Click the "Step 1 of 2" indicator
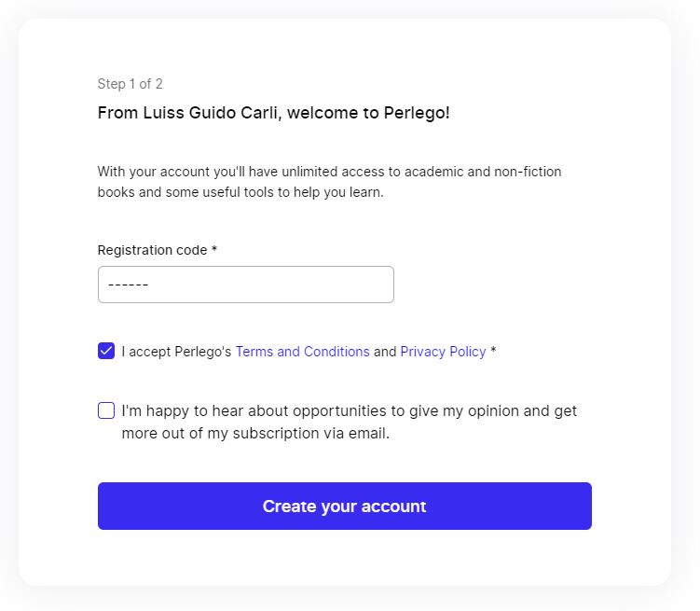 coord(130,84)
